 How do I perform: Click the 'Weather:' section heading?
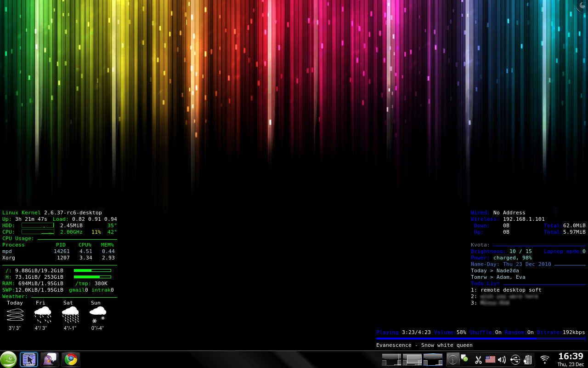point(15,296)
